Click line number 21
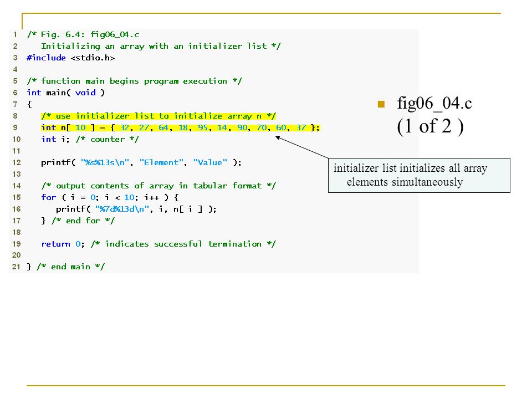 [16, 267]
